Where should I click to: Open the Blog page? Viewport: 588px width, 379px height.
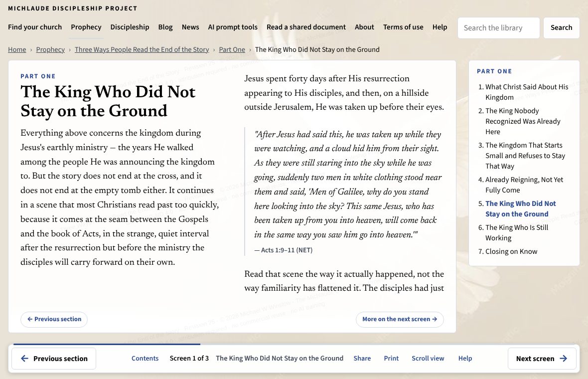[x=165, y=27]
